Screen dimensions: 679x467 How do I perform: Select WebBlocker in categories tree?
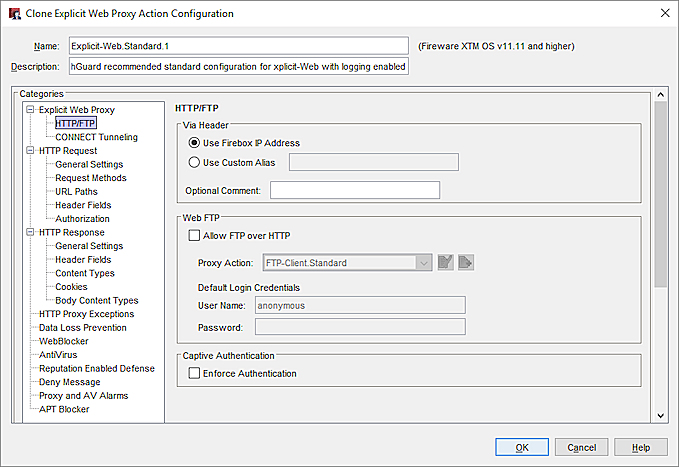pyautogui.click(x=63, y=341)
